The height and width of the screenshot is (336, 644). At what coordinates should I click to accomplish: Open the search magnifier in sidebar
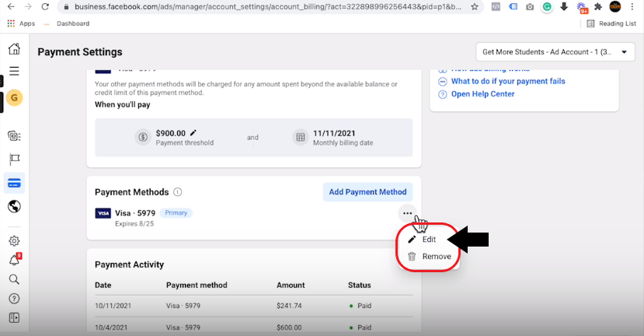click(x=14, y=280)
